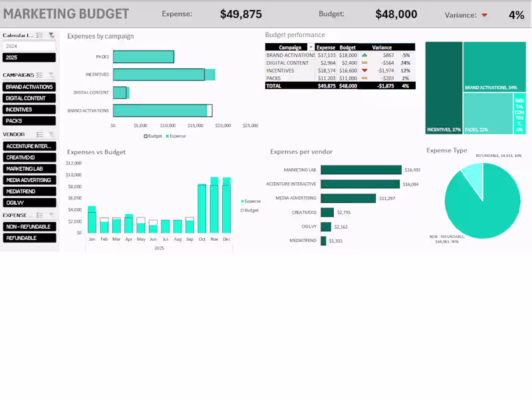
Task: Open the Campaign column filter dropdown
Action: pos(311,48)
